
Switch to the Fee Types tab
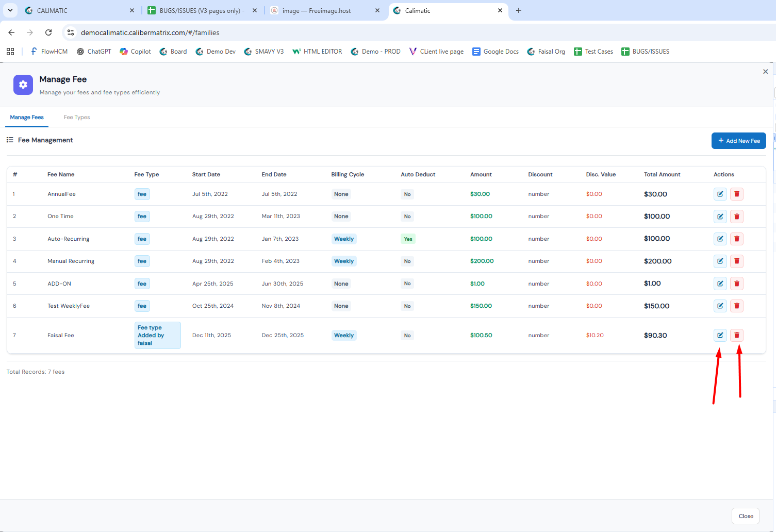tap(77, 118)
